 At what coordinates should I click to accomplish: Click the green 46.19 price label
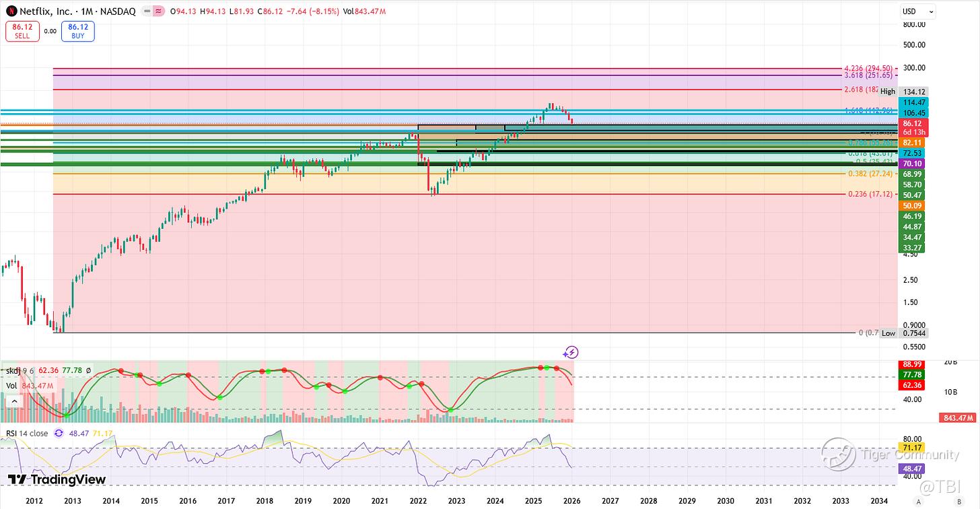point(912,216)
